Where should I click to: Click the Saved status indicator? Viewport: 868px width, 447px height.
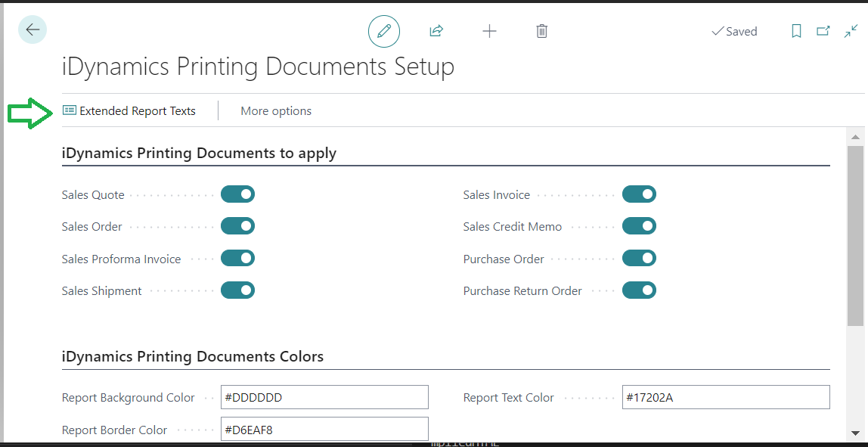[734, 32]
